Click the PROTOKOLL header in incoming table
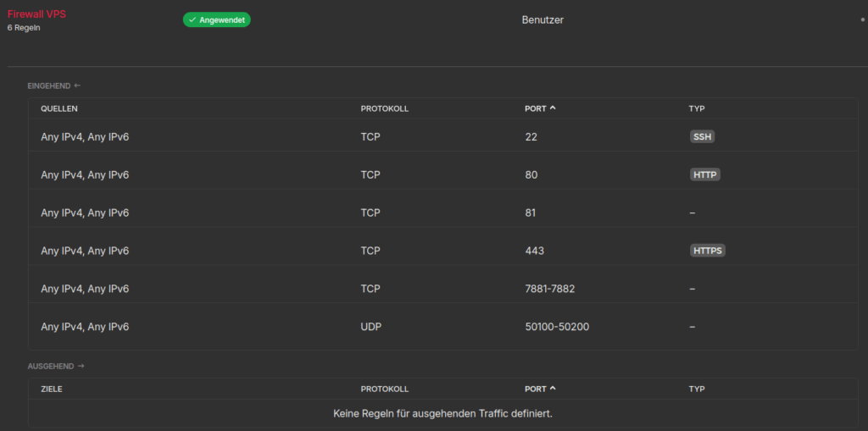The width and height of the screenshot is (868, 431). point(384,108)
